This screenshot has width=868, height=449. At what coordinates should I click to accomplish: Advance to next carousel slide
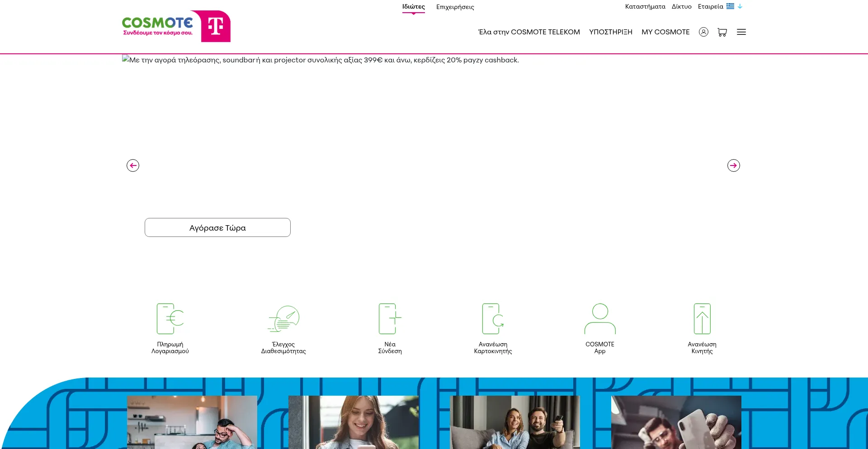[x=733, y=165]
